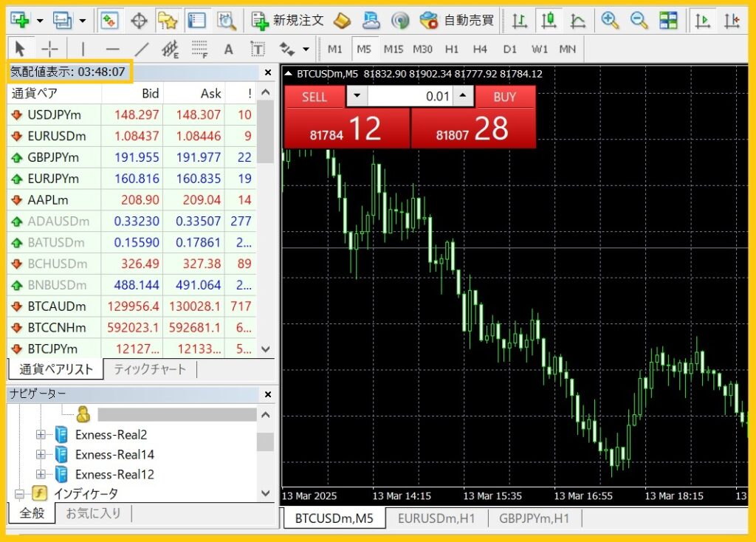This screenshot has width=756, height=542.
Task: Select the crosshair cursor tool
Action: pos(49,49)
